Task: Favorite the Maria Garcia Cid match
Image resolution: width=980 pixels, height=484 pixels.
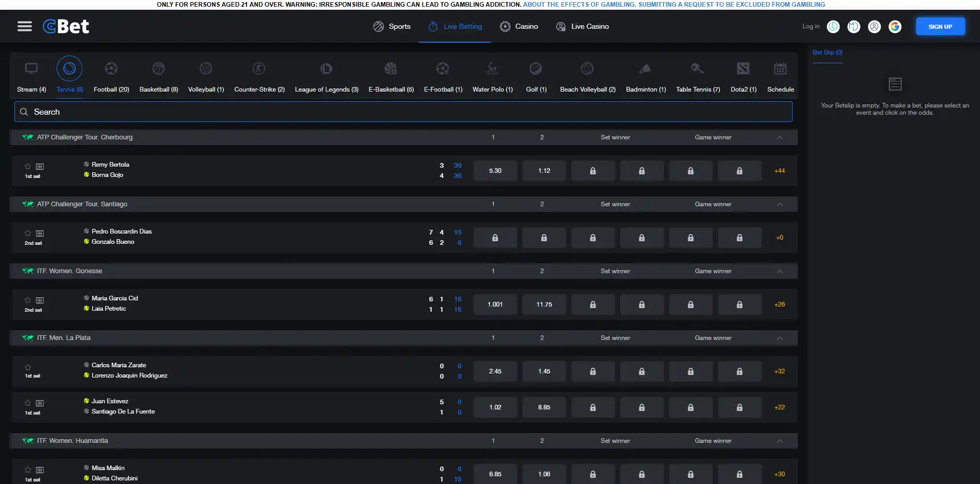Action: point(28,300)
